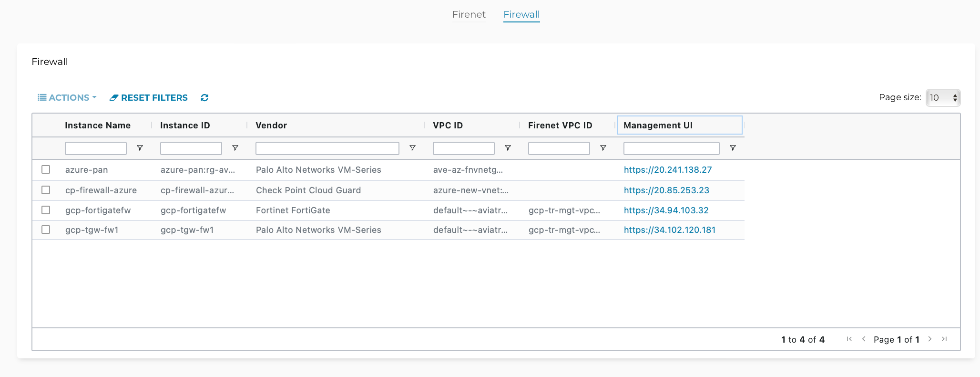Switch to the Firenet tab
Viewport: 980px width, 377px height.
point(469,14)
